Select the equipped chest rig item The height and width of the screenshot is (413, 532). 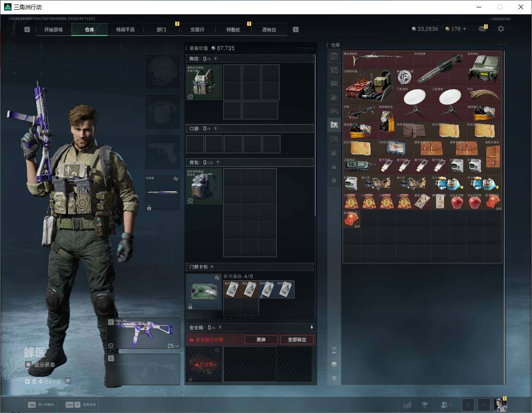[204, 82]
